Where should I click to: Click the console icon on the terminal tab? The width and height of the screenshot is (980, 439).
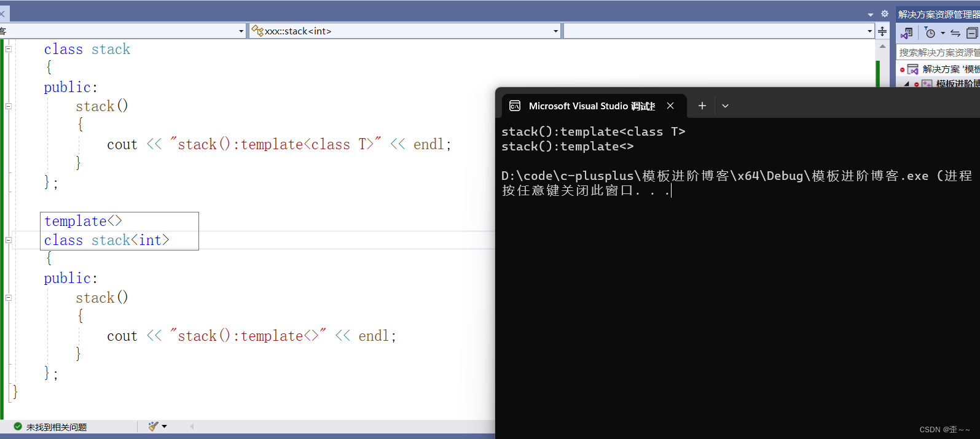[x=515, y=106]
